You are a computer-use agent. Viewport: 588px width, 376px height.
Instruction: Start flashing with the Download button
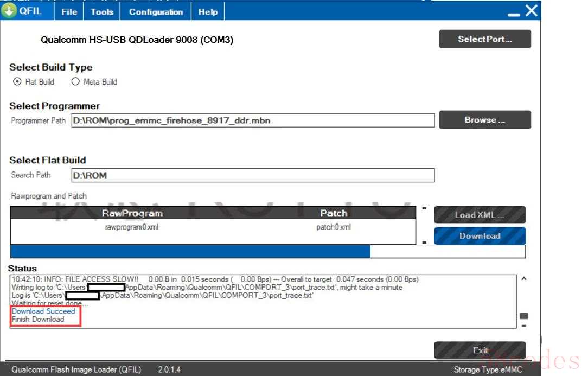click(x=480, y=236)
